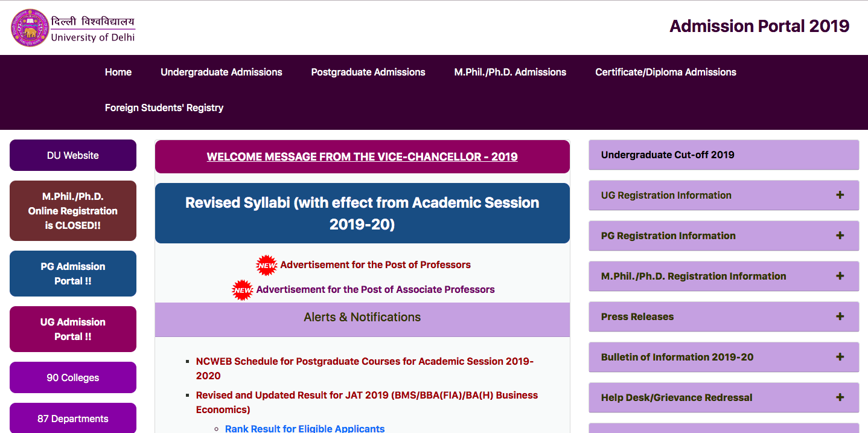The height and width of the screenshot is (433, 868).
Task: Click the 90 Colleges button
Action: point(73,377)
